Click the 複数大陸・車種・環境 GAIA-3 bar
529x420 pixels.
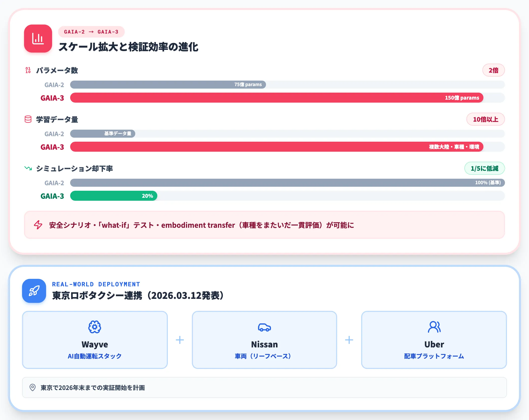pyautogui.click(x=277, y=147)
